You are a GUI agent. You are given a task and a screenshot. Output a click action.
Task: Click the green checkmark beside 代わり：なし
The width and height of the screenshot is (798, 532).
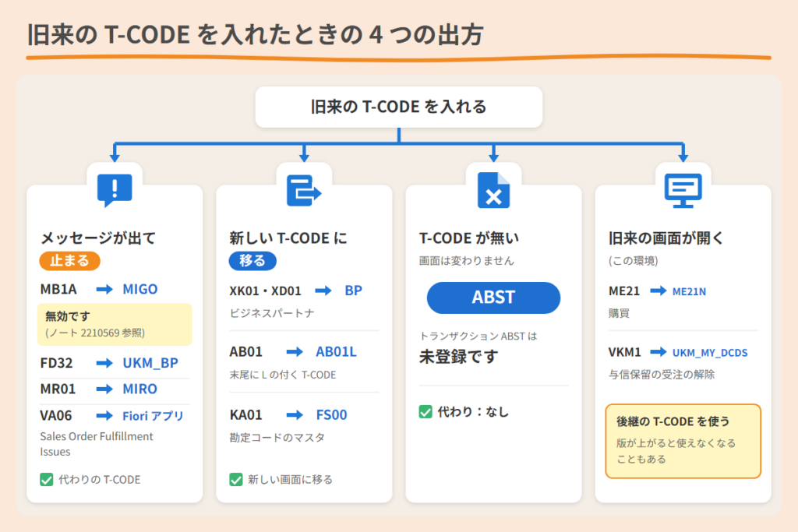[425, 411]
